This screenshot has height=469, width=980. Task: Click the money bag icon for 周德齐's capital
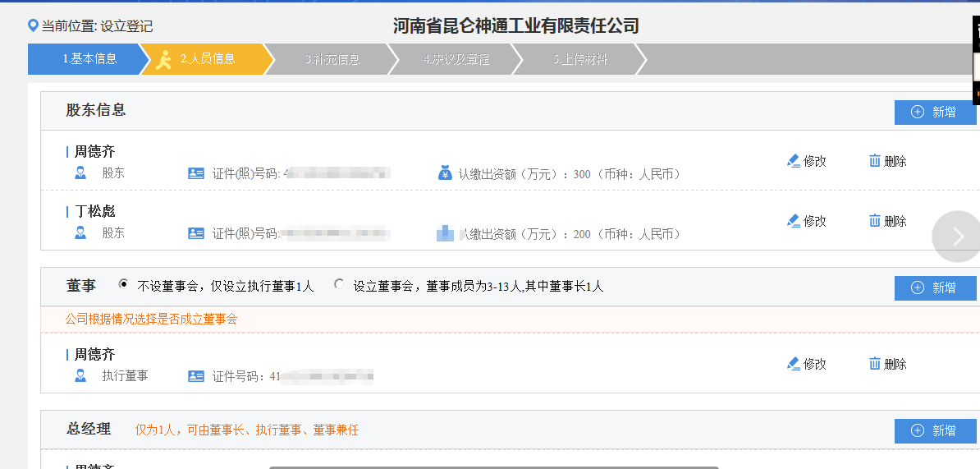445,173
